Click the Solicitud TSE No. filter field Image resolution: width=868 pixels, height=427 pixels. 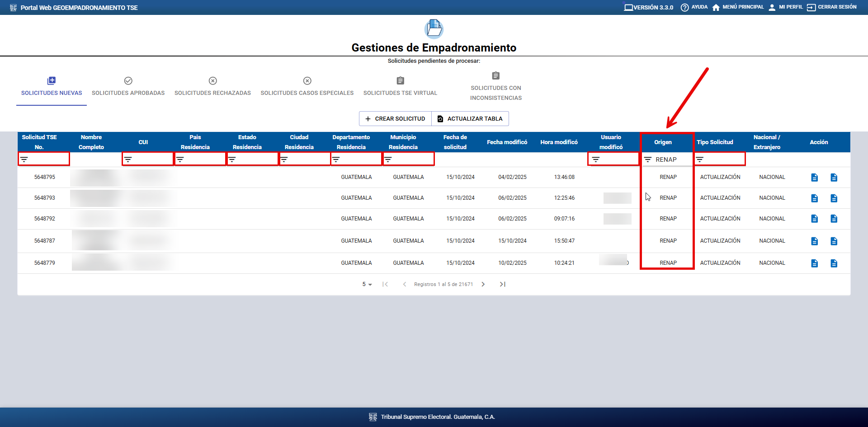pos(47,160)
